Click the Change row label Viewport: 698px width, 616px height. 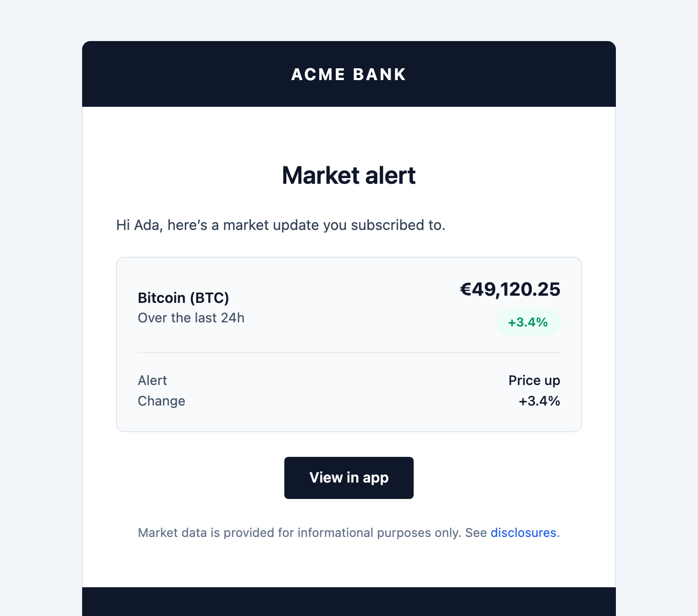pos(161,401)
